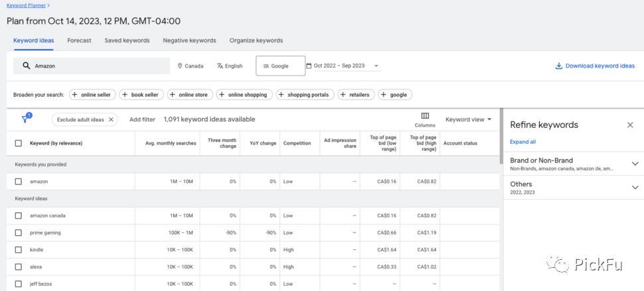Click the 100K – 1M searches value

pos(181,233)
